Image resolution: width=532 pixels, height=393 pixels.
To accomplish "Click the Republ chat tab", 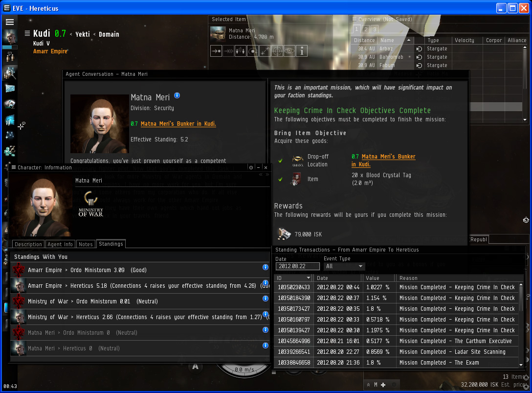I will coord(479,239).
